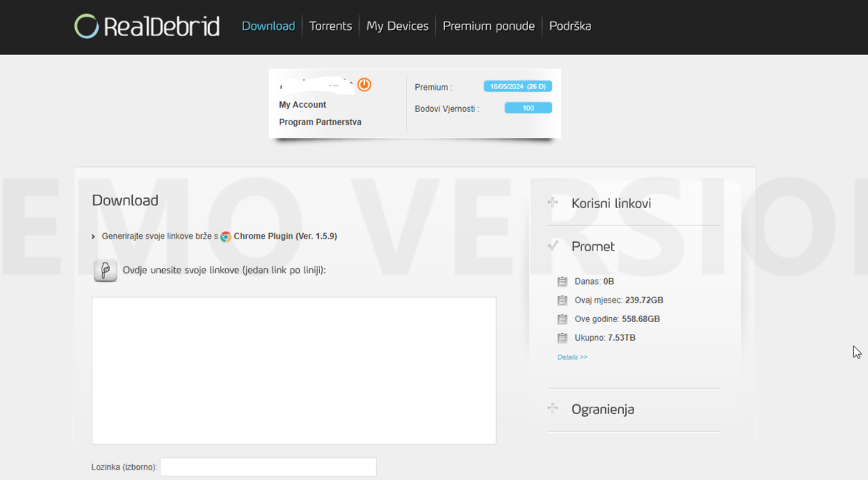Click the clipboard icon beside Ovaj mjesec
The width and height of the screenshot is (868, 480).
(x=563, y=301)
